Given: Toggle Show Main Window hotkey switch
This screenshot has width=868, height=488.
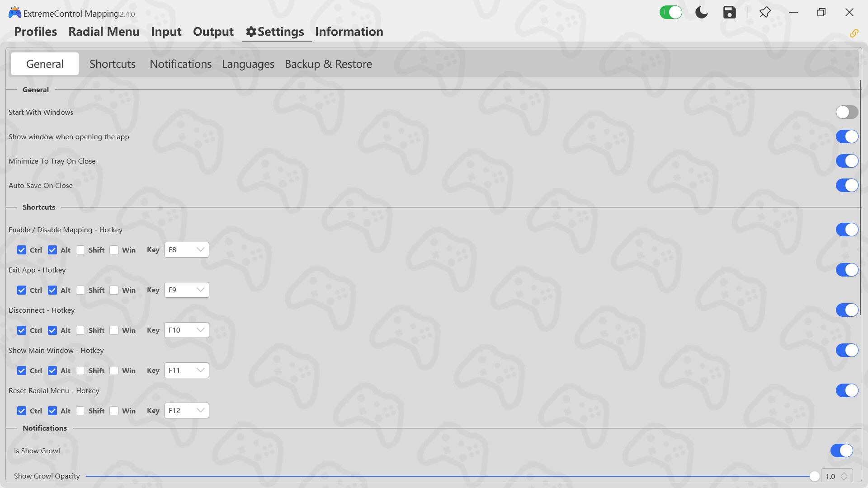Looking at the screenshot, I should pyautogui.click(x=847, y=350).
